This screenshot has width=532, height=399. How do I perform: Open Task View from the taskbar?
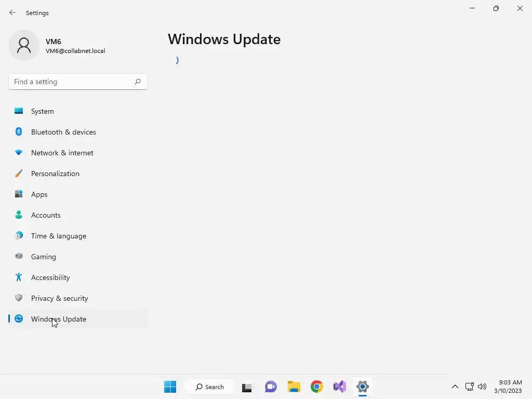tap(247, 387)
